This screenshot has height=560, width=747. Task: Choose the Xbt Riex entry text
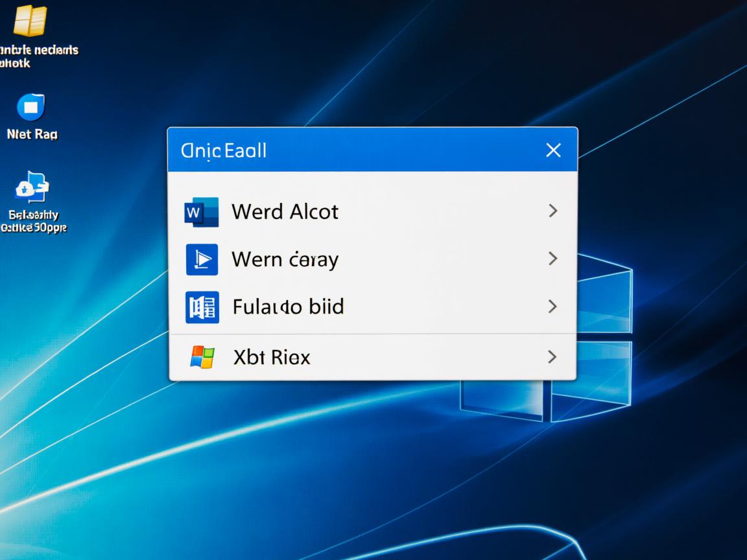(x=272, y=357)
